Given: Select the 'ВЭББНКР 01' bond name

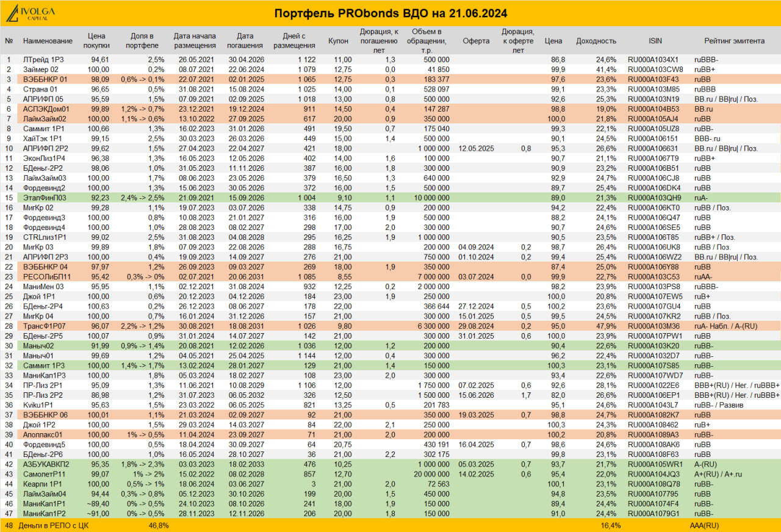Looking at the screenshot, I should click(45, 79).
